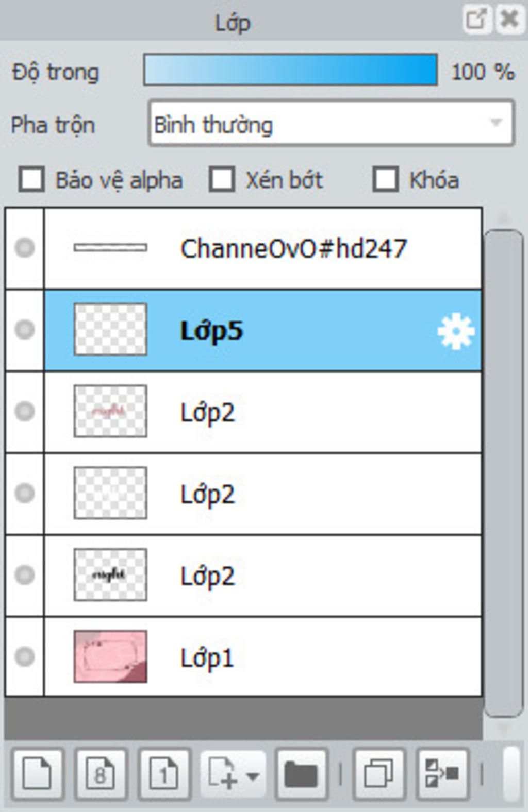Add a new color layer

click(38, 773)
